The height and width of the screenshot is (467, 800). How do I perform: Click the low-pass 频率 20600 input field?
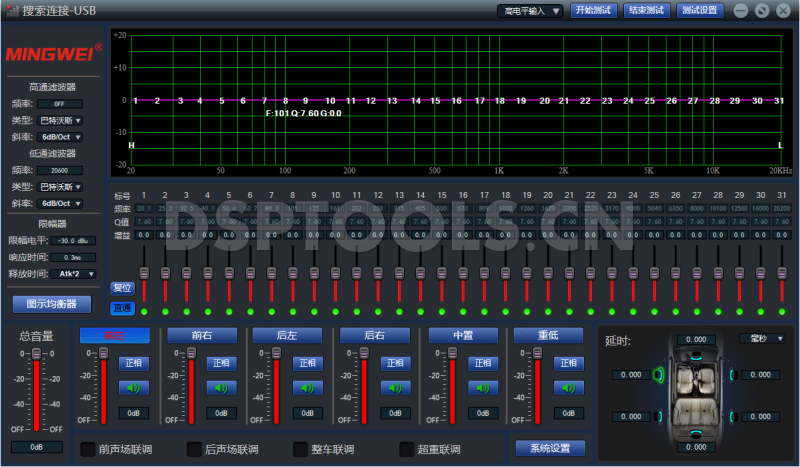(x=60, y=171)
